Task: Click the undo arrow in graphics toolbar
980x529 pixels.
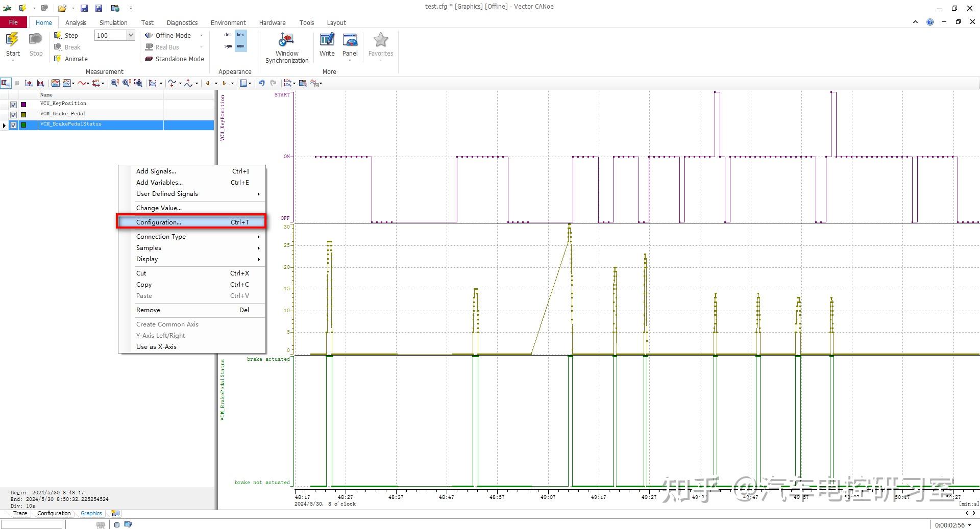Action: click(261, 83)
